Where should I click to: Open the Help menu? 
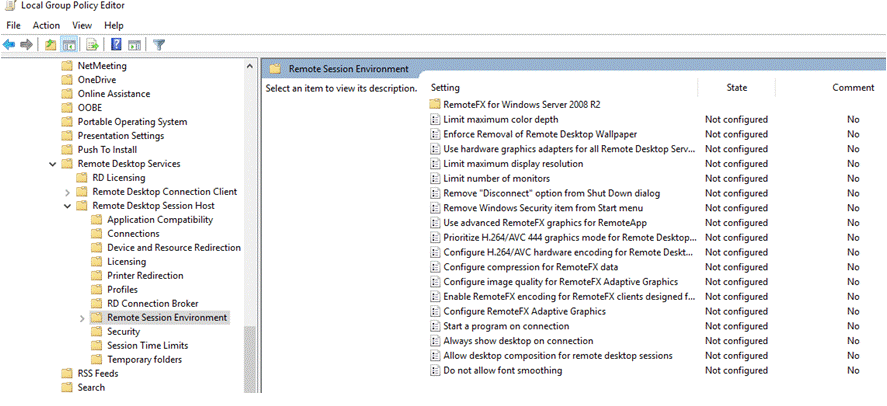[114, 25]
